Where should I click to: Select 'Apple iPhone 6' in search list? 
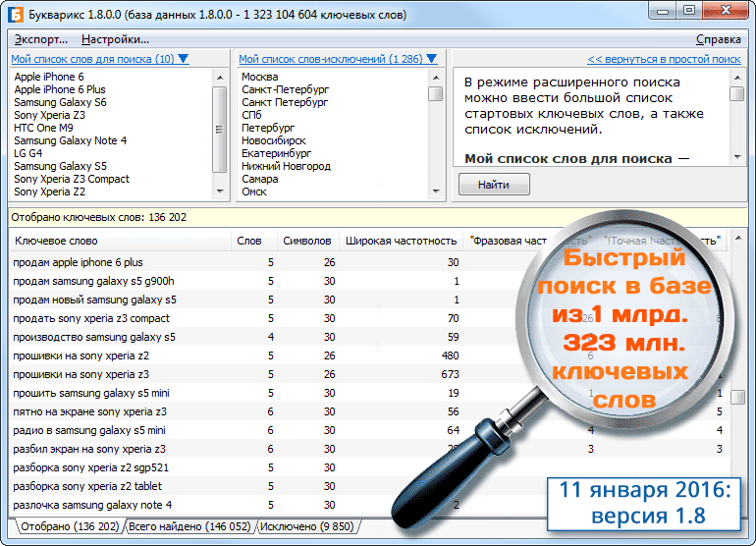pyautogui.click(x=49, y=77)
